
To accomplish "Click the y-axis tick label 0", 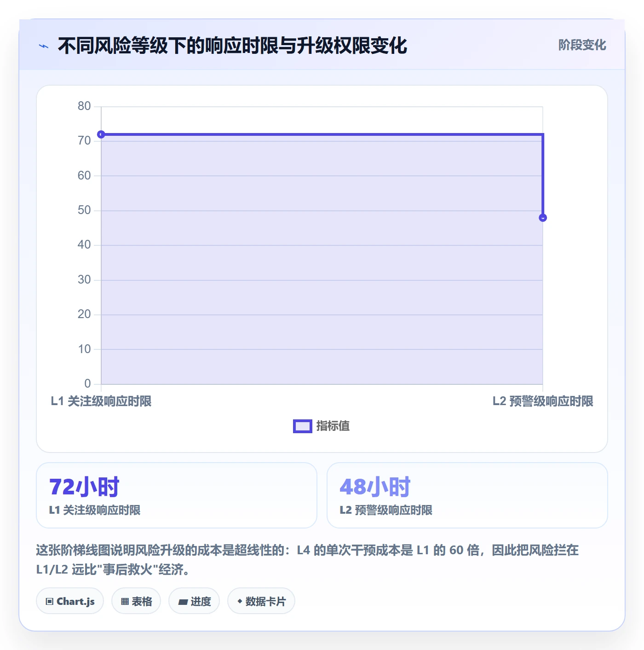I will [87, 383].
